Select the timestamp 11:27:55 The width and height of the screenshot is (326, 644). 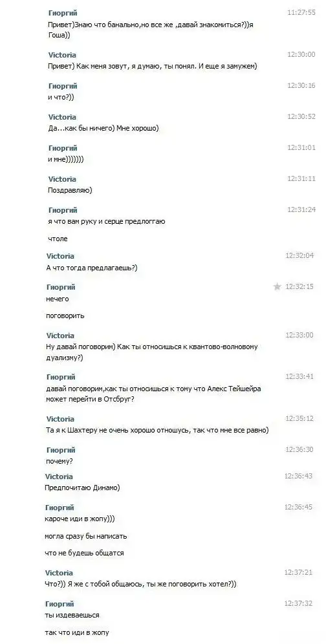[301, 13]
